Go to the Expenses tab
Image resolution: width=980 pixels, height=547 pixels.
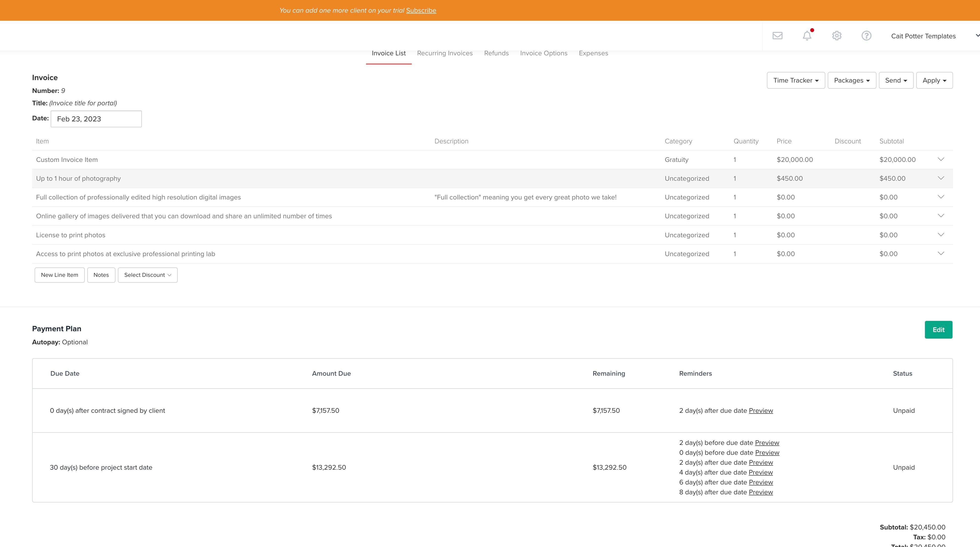click(x=593, y=53)
